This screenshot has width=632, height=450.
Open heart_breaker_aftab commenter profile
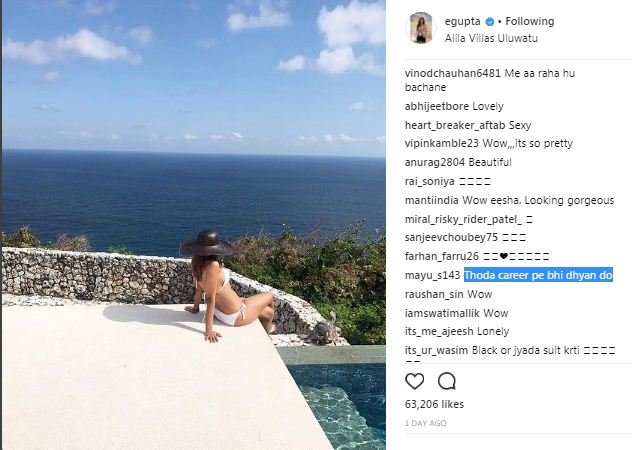449,125
